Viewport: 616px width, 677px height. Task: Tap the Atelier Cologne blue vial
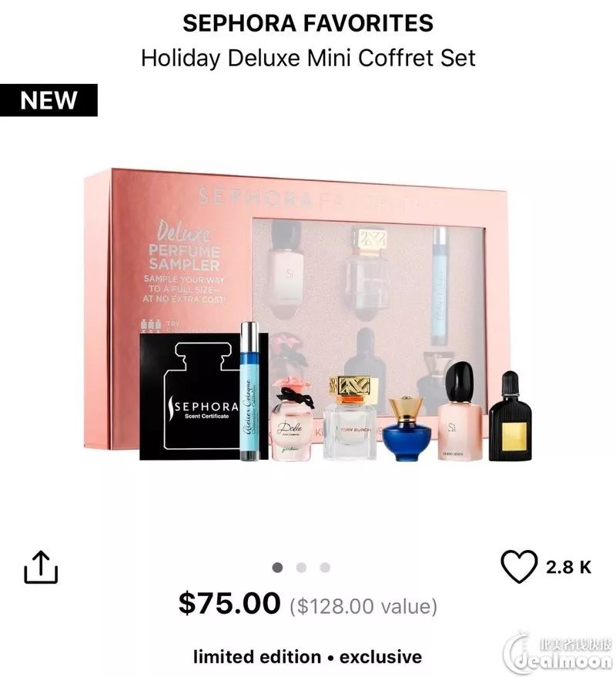pyautogui.click(x=250, y=391)
